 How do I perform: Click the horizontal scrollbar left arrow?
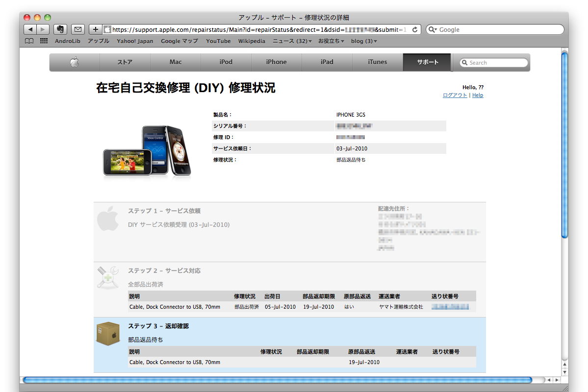549,380
